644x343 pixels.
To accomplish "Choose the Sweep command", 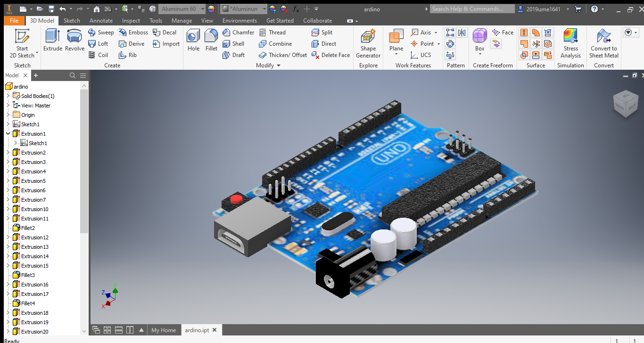I will (101, 33).
